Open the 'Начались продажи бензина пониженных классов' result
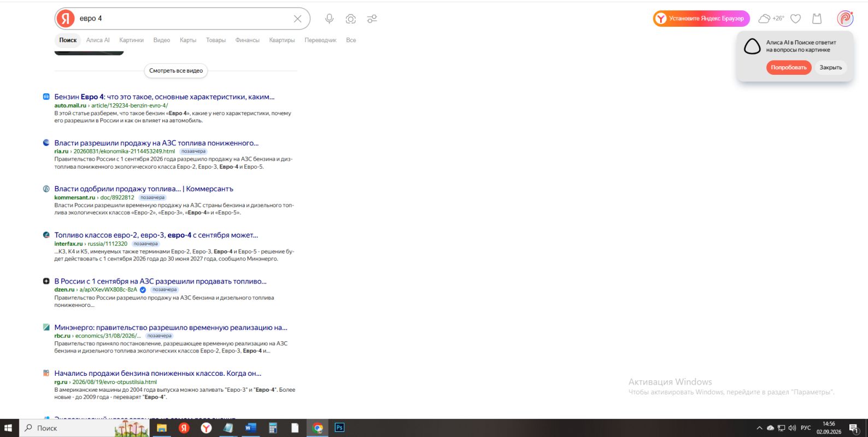This screenshot has height=437, width=868. (158, 373)
